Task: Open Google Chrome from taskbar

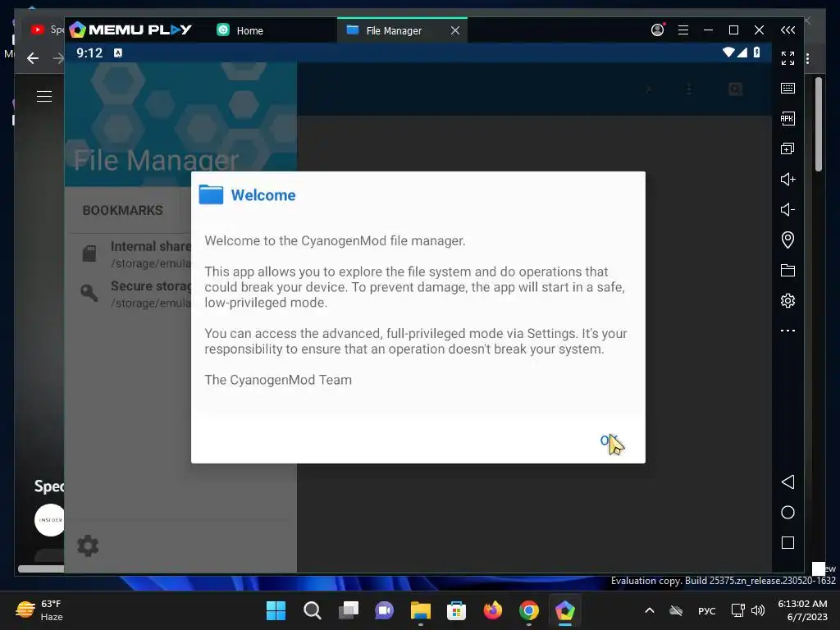Action: tap(529, 610)
